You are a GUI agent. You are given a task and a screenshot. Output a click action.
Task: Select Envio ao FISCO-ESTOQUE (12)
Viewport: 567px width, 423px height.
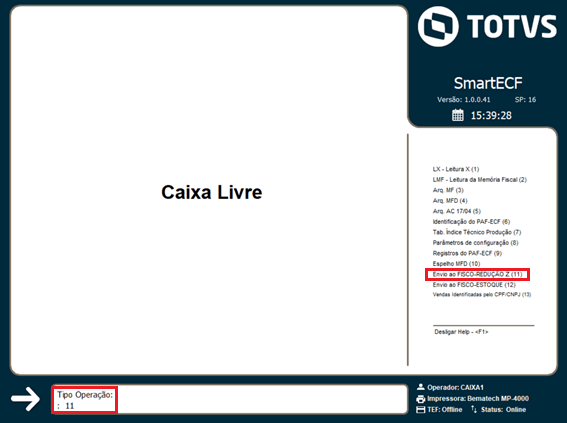click(474, 285)
